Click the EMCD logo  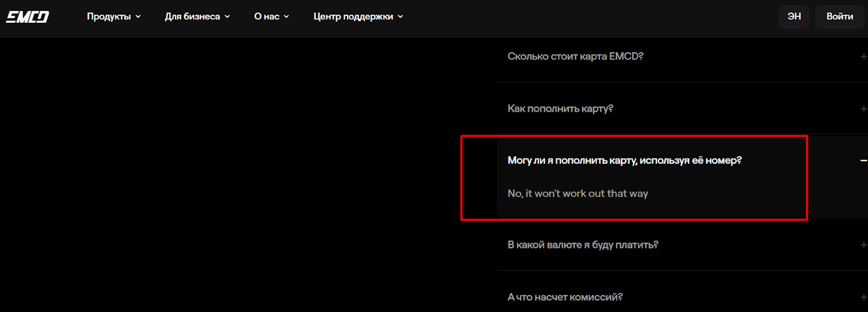(x=28, y=17)
